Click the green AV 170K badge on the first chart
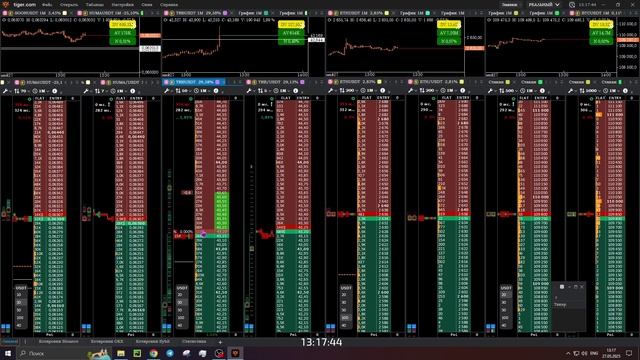 [122, 33]
